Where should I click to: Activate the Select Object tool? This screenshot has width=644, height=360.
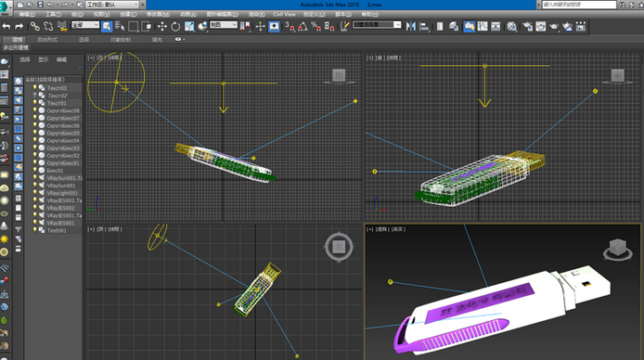click(x=107, y=27)
